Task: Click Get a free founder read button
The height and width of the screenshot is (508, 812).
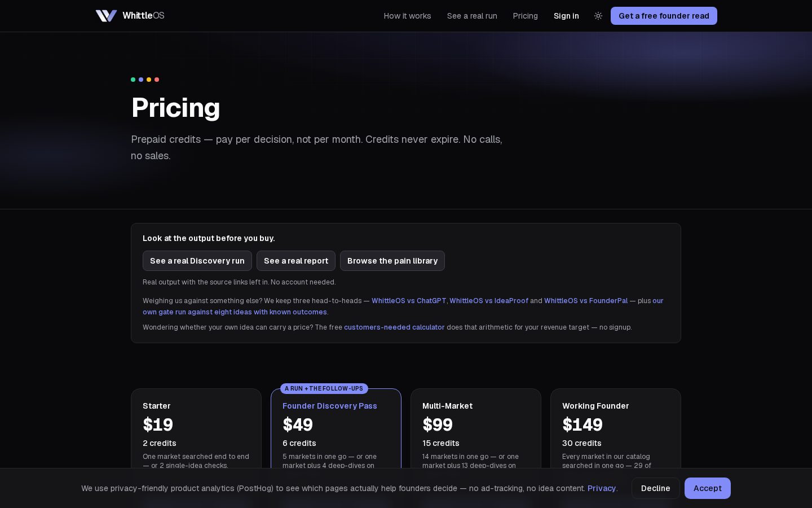Action: point(664,16)
